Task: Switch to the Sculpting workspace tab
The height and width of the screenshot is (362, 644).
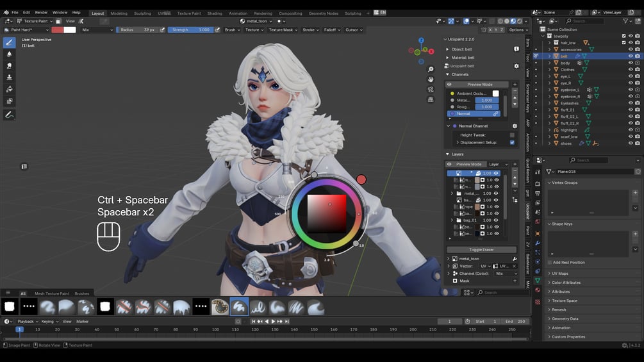Action: 142,13
